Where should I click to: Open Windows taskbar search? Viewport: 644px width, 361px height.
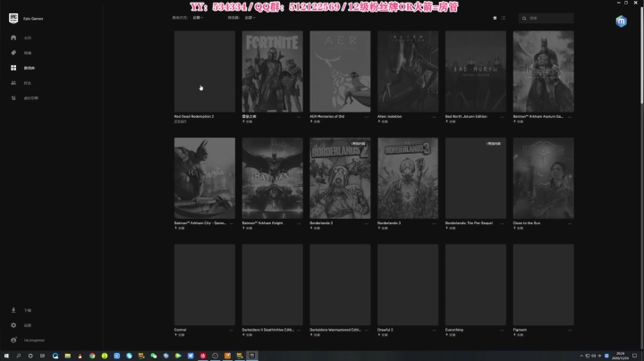[x=19, y=356]
